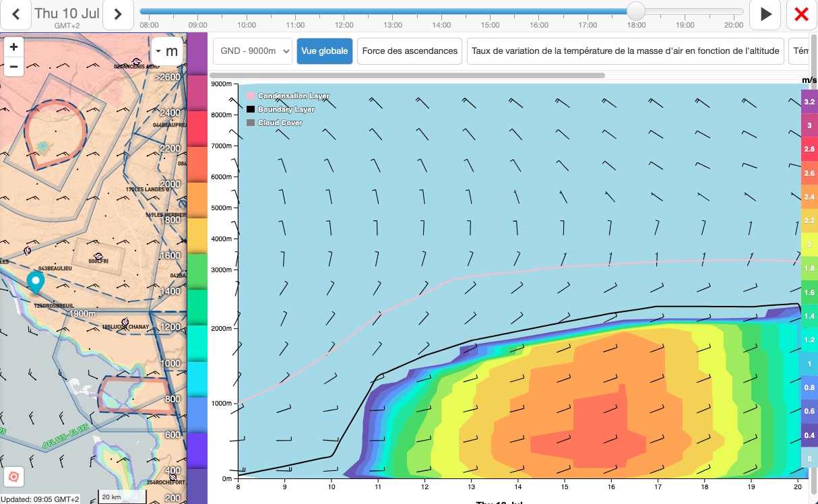The image size is (818, 504).
Task: Zoom out on the map
Action: (x=13, y=67)
